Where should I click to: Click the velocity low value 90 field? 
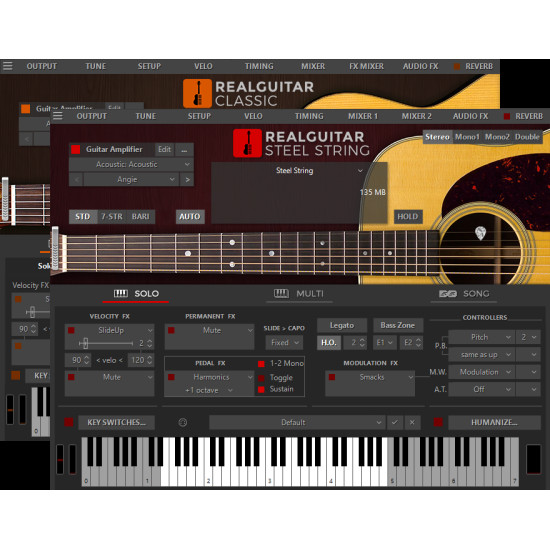coord(78,360)
